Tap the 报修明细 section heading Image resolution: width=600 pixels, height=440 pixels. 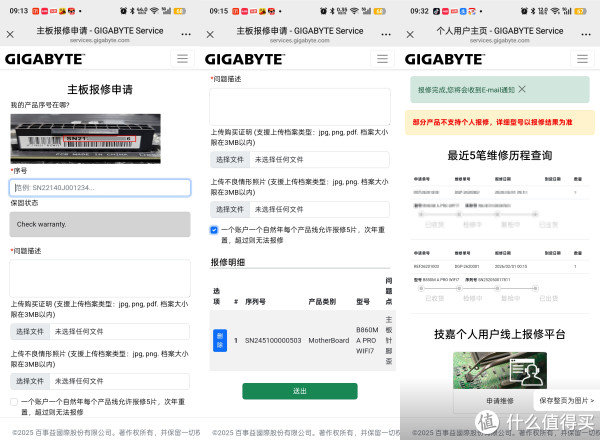pos(228,262)
